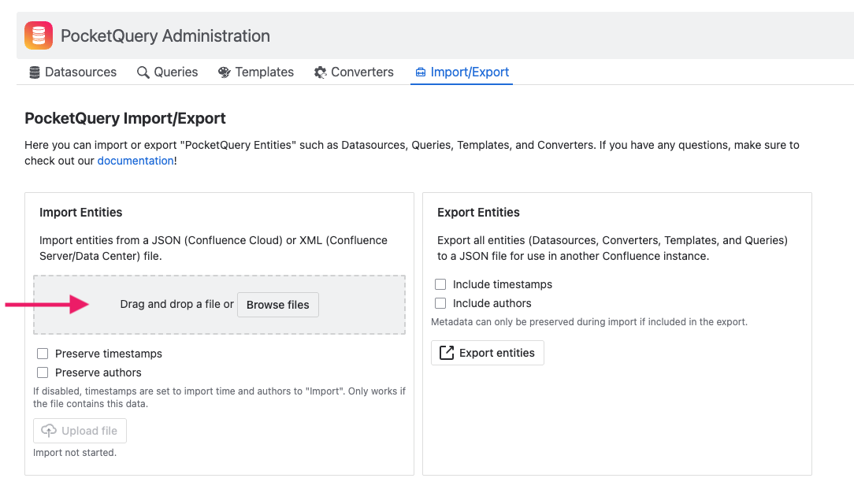Click the drag and drop file zone
Screen dimensions: 854x504
tap(220, 305)
